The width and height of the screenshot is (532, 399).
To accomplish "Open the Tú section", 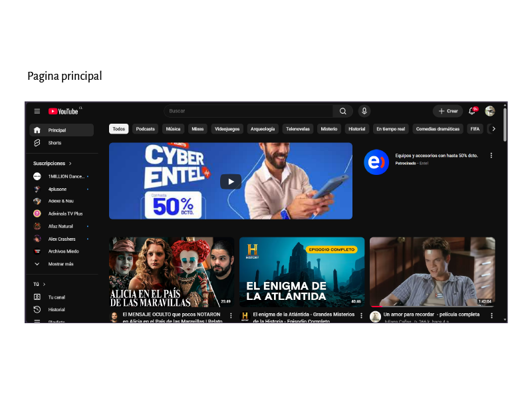I will click(x=39, y=285).
